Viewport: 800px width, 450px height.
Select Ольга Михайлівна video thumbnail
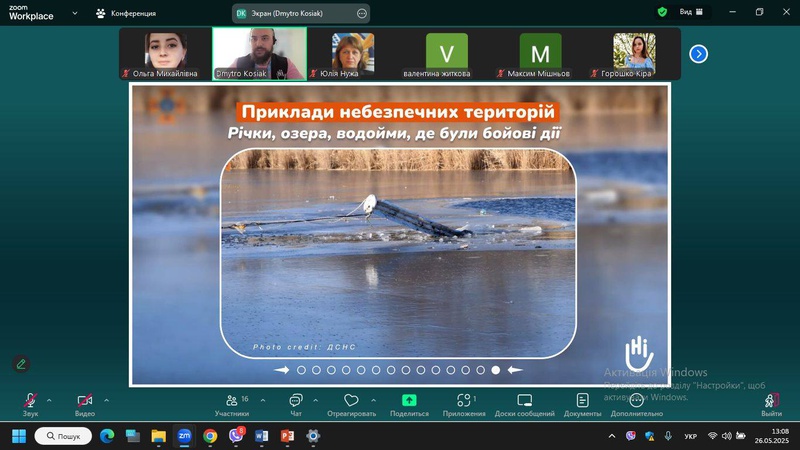click(x=165, y=54)
